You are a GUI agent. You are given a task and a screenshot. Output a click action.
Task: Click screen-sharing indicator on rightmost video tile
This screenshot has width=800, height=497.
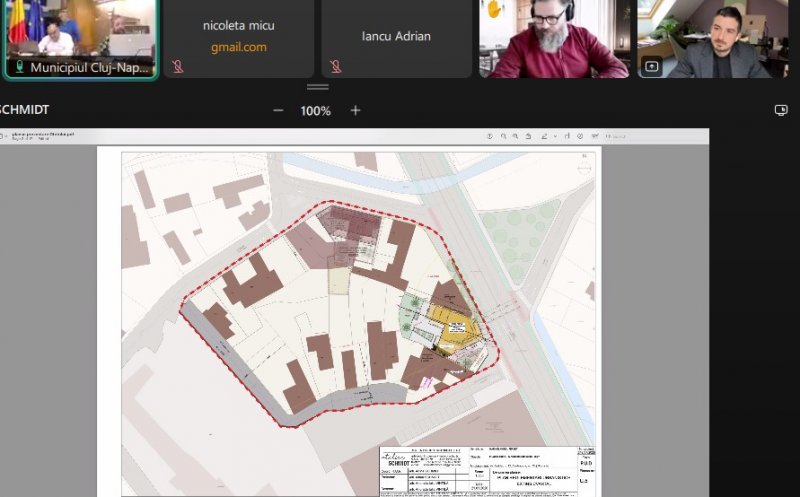(x=652, y=66)
